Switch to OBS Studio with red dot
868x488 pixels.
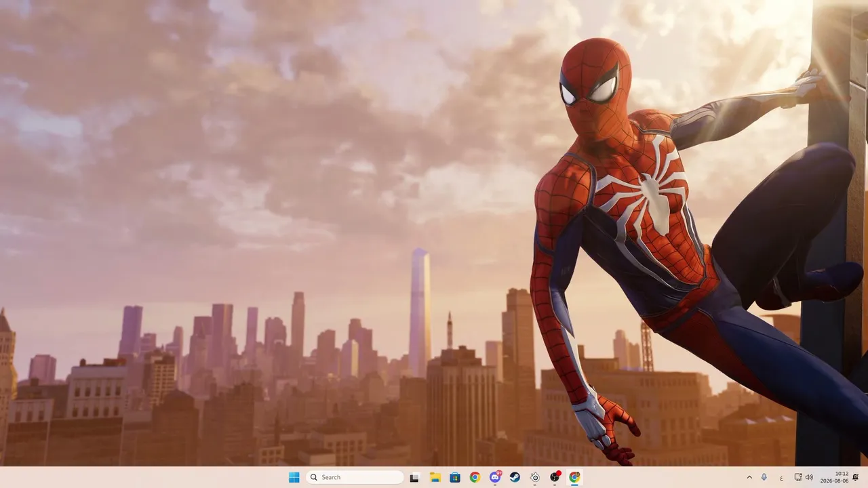tap(555, 477)
